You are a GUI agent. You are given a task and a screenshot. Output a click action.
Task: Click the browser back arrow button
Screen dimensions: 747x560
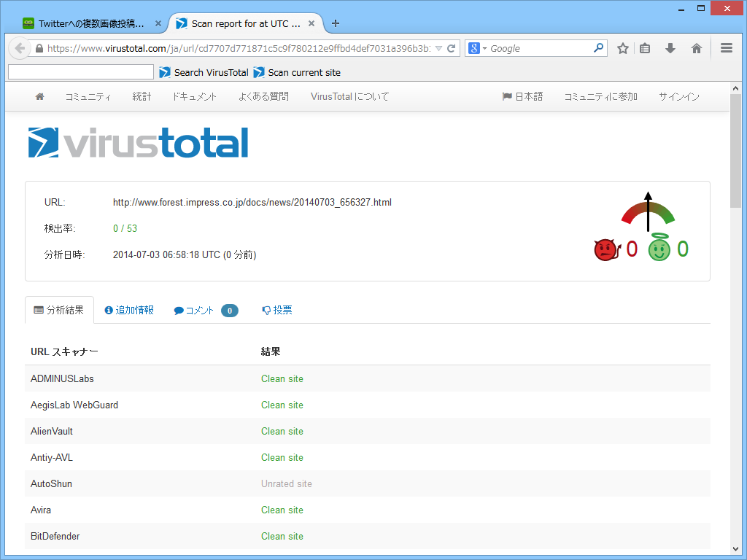click(x=20, y=48)
